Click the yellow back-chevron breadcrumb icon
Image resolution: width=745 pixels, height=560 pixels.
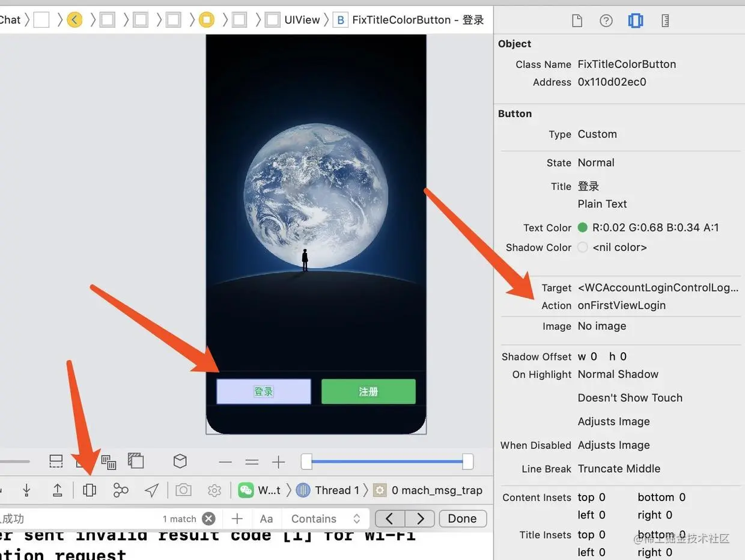(74, 20)
